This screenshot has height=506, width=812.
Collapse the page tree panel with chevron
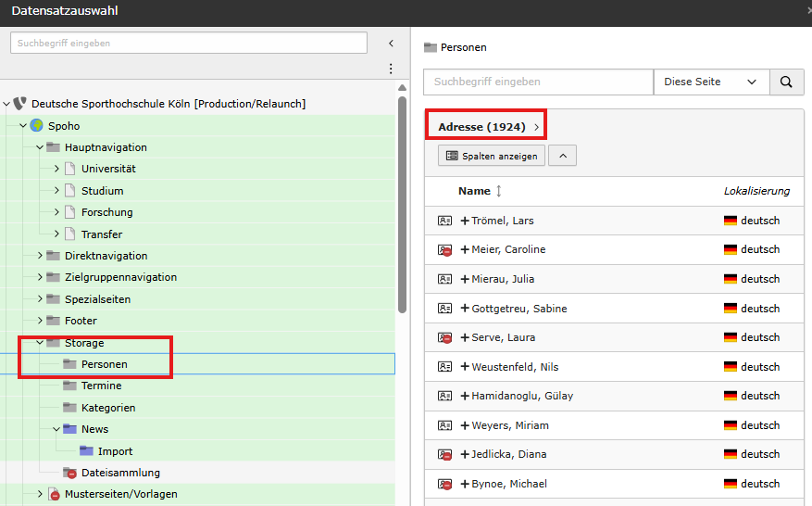(x=391, y=44)
